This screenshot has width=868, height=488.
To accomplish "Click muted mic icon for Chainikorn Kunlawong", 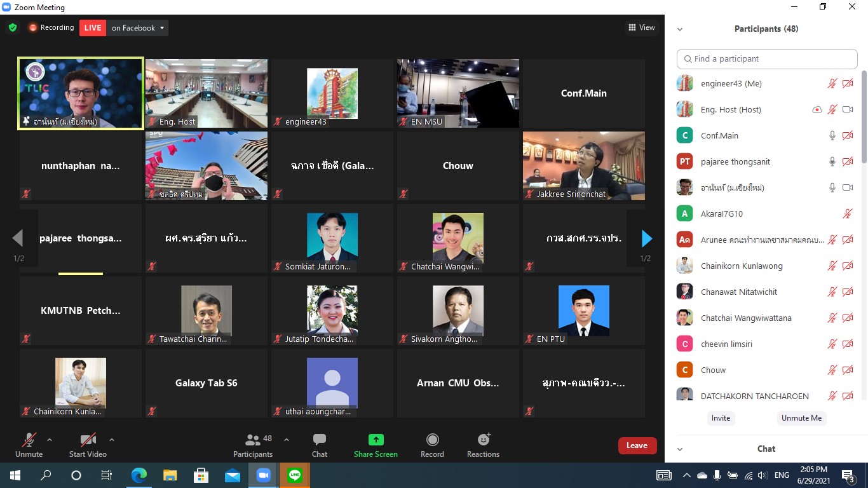I will tap(832, 266).
